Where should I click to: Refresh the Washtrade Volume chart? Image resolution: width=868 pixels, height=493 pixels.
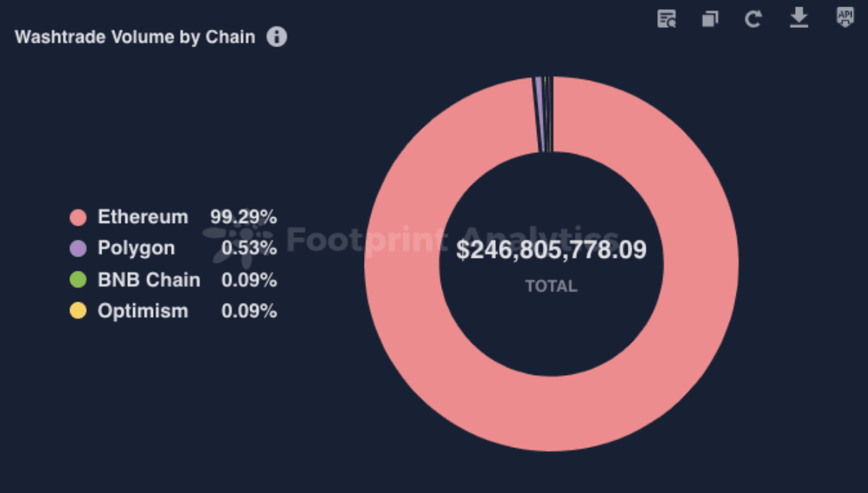[x=753, y=19]
